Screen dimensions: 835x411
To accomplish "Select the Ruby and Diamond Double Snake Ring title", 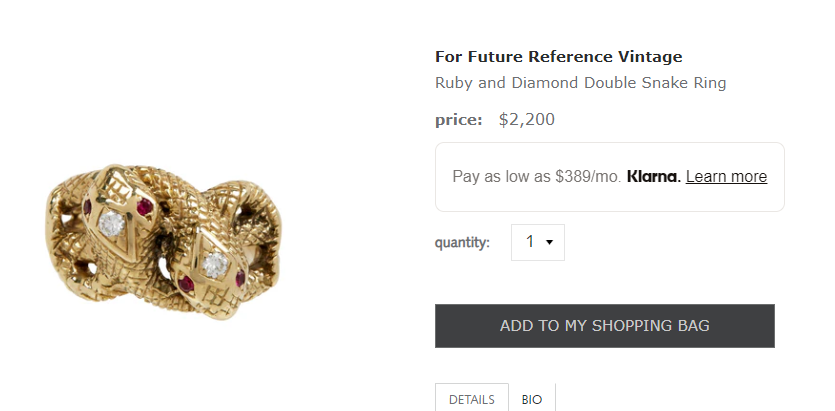I will click(580, 83).
